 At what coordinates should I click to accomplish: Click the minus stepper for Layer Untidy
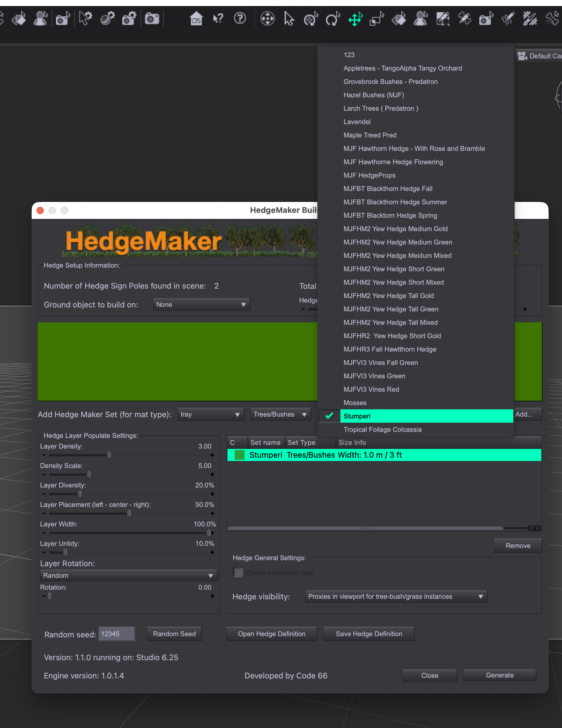tap(44, 552)
